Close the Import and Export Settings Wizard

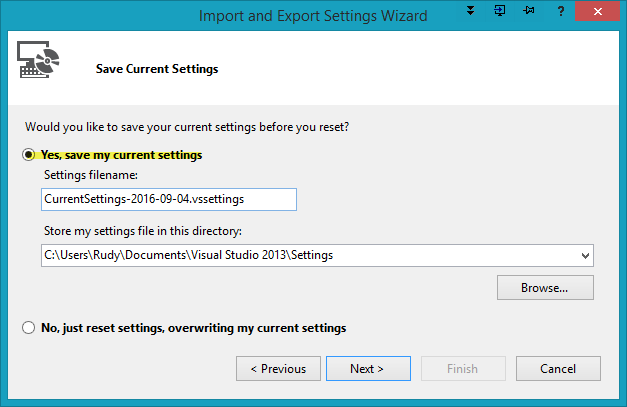(x=598, y=14)
